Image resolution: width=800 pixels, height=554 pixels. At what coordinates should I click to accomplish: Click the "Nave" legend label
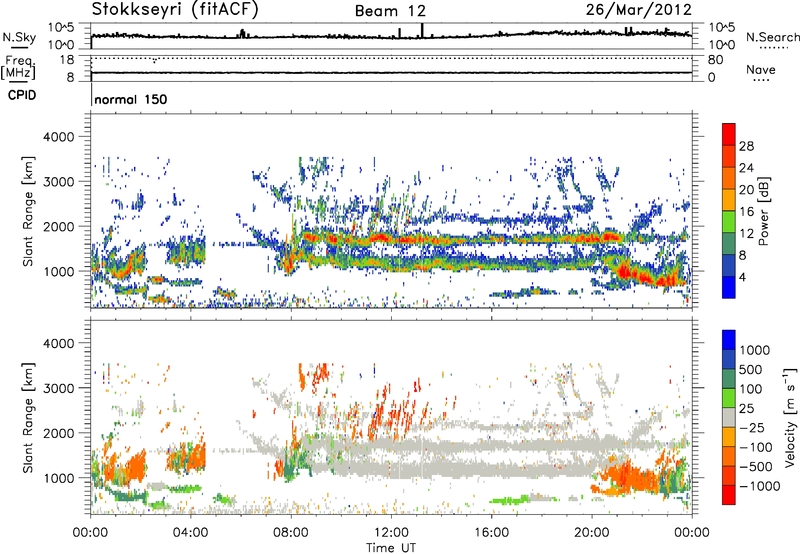761,69
